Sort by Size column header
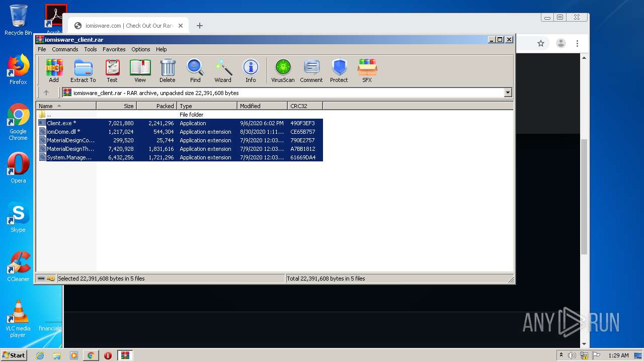Screen dimensions: 644x362 pyautogui.click(x=116, y=106)
